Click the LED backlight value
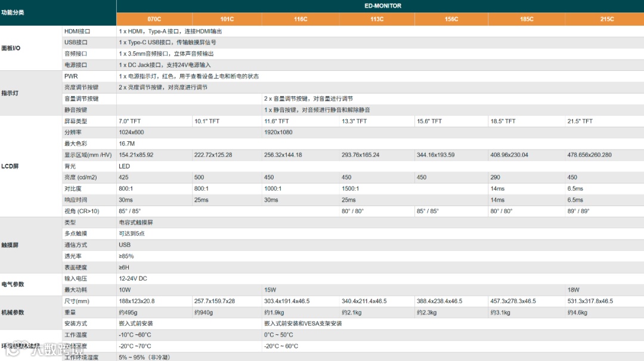This screenshot has width=644, height=361. [x=125, y=166]
